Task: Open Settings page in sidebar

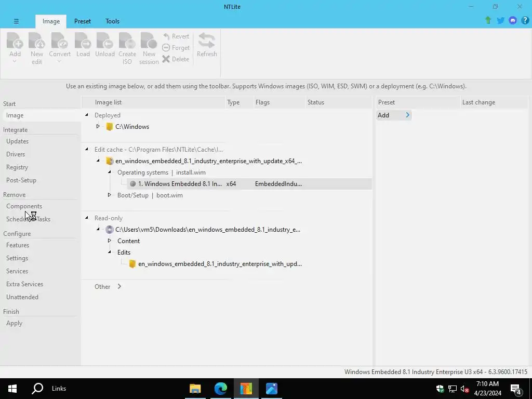Action: click(17, 258)
